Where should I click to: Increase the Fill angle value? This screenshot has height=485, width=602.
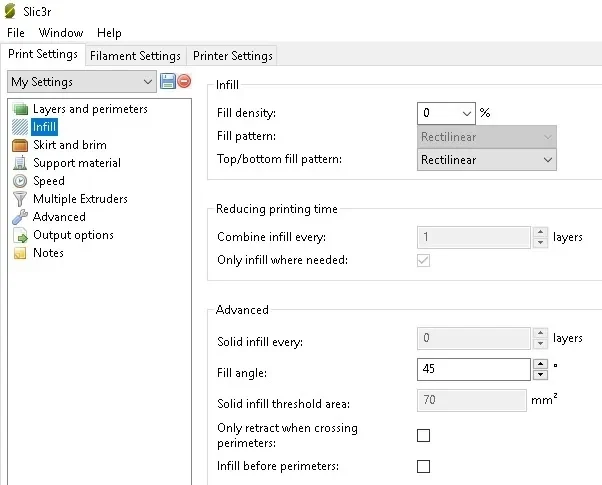[x=541, y=364]
